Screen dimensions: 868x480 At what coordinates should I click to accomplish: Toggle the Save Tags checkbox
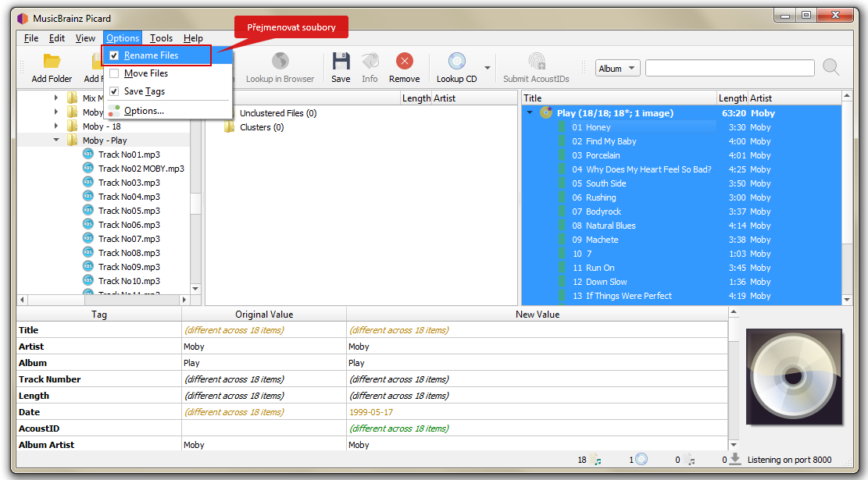tap(114, 91)
